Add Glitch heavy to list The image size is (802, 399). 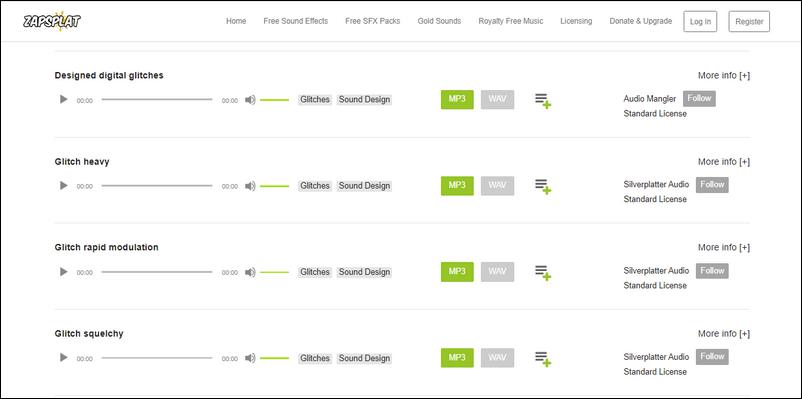[543, 187]
